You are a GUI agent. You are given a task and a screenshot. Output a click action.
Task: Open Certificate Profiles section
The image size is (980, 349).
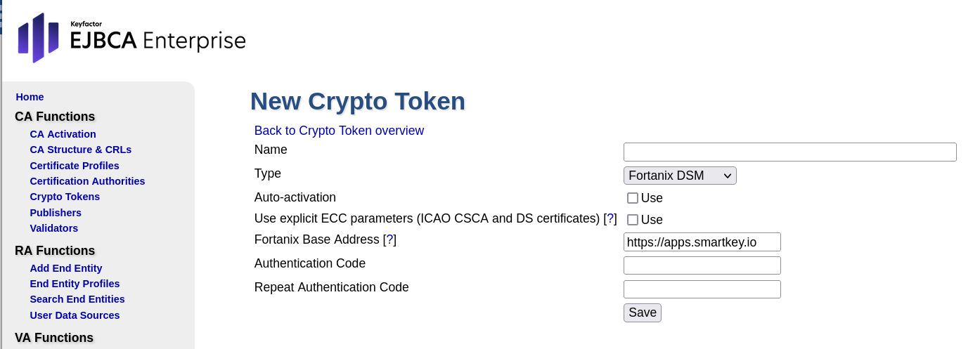pos(74,166)
